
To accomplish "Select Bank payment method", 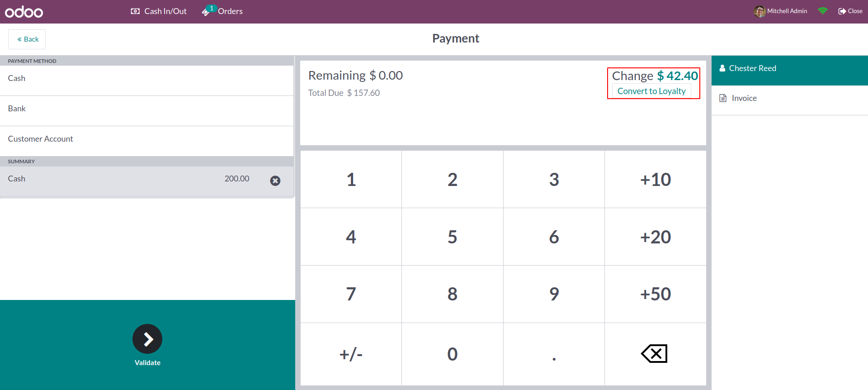I will (146, 109).
